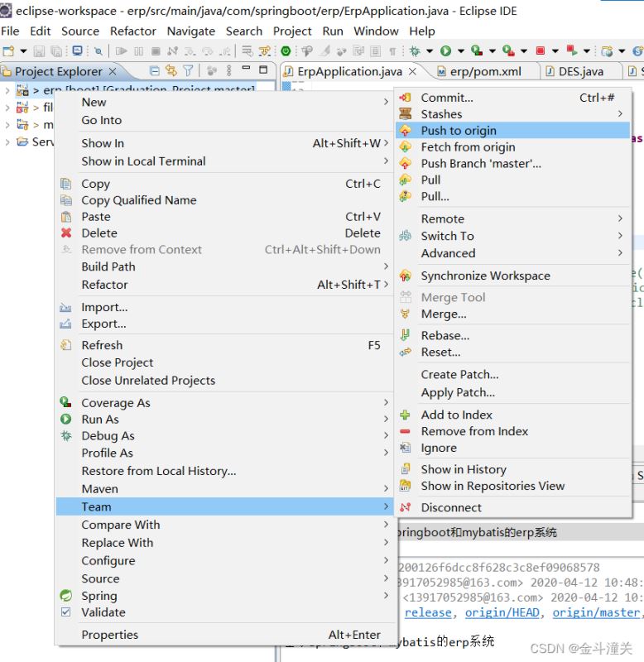
Task: Click the New wizard toolbar icon
Action: pyautogui.click(x=8, y=51)
